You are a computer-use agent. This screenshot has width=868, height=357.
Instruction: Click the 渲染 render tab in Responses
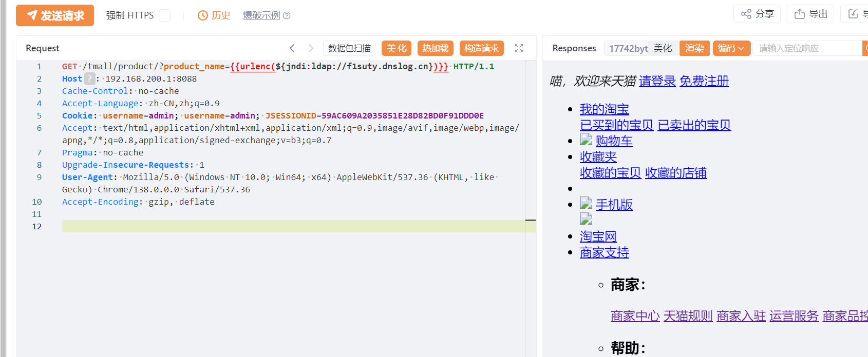click(694, 48)
